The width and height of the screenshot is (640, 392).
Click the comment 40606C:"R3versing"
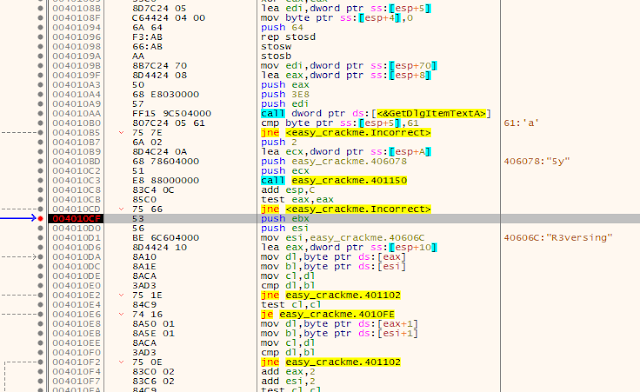558,238
